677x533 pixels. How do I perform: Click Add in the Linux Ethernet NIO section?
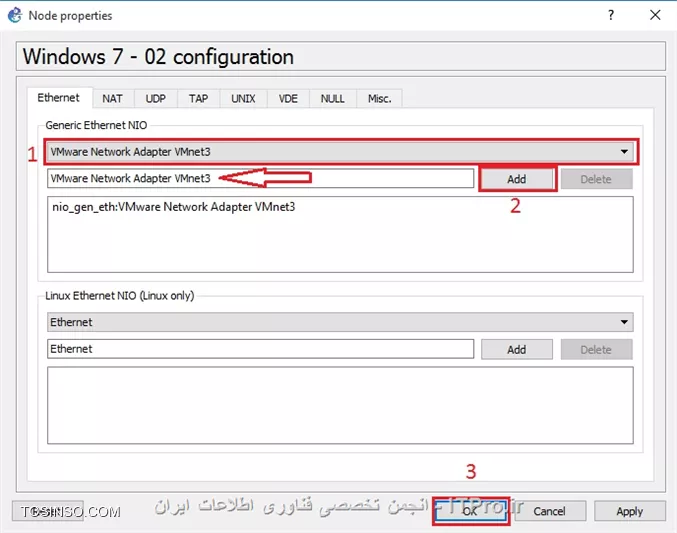coord(517,349)
